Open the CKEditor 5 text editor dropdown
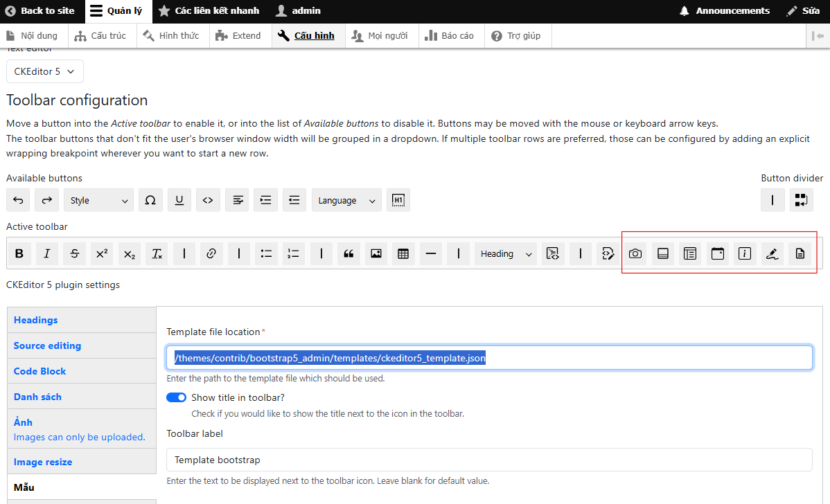Viewport: 830px width, 504px height. tap(45, 71)
